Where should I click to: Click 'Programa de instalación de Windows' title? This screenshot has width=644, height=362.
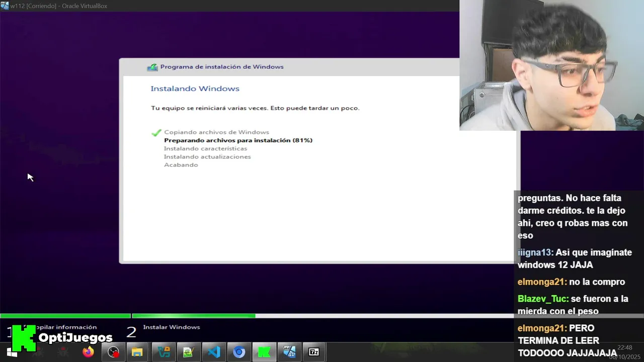222,67
